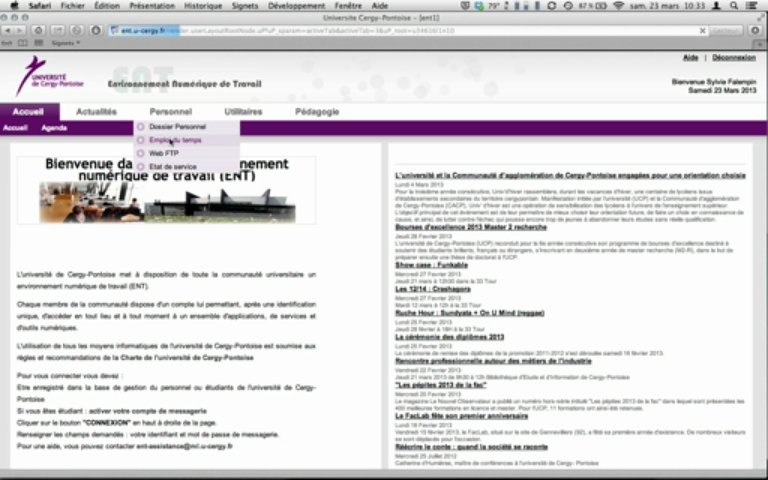Open the Signets dropdown in the bookmarks bar
The width and height of the screenshot is (768, 480).
click(66, 43)
